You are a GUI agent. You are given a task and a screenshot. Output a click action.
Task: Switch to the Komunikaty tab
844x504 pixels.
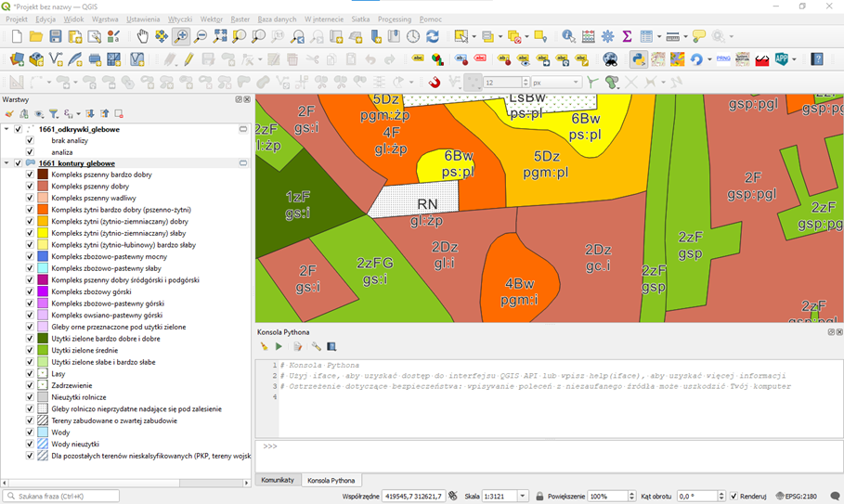coord(278,480)
